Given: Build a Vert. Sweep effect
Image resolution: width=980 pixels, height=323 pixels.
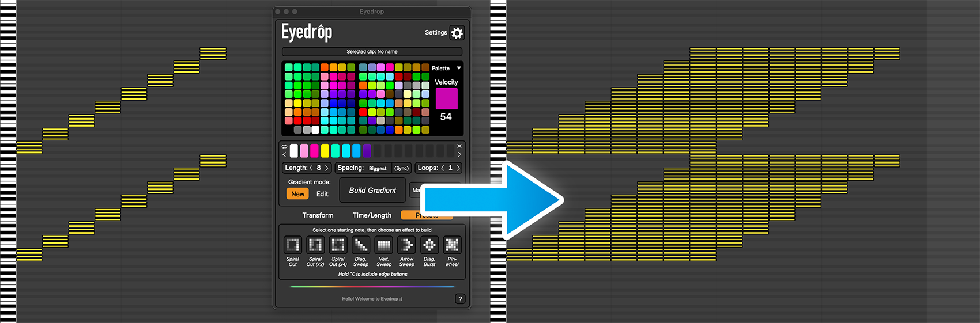Looking at the screenshot, I should [x=384, y=245].
